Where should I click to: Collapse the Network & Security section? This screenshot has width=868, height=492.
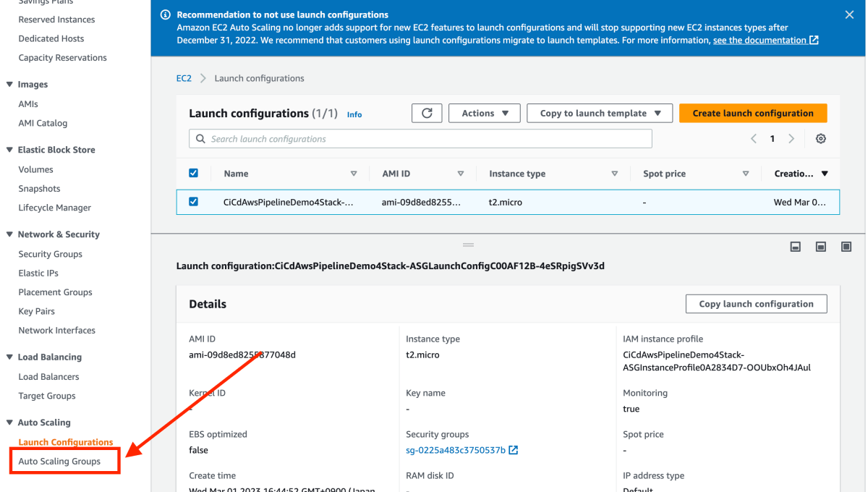pyautogui.click(x=9, y=234)
